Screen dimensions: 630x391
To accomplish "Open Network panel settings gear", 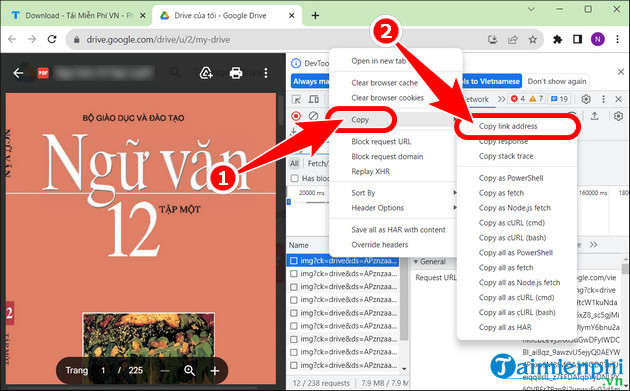I will [619, 116].
